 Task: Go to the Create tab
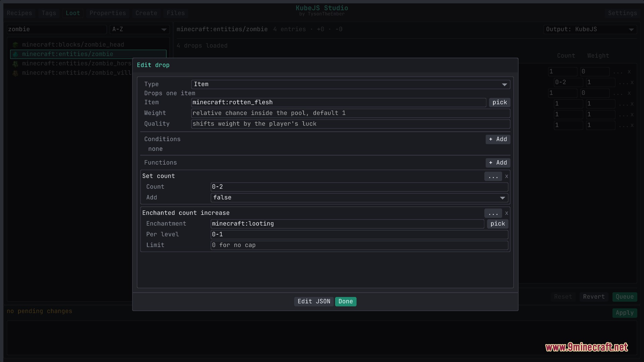pyautogui.click(x=146, y=13)
